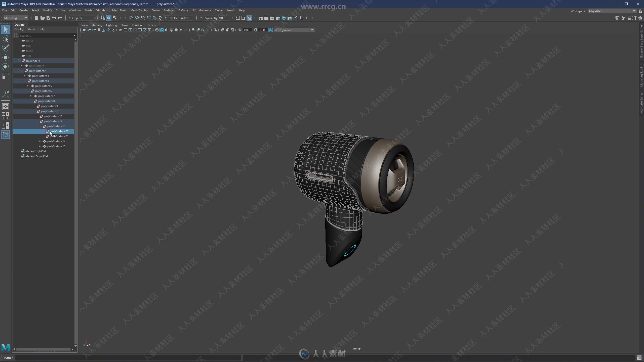644x362 pixels.
Task: Collapse the polySurface13 node
Action: point(40,126)
